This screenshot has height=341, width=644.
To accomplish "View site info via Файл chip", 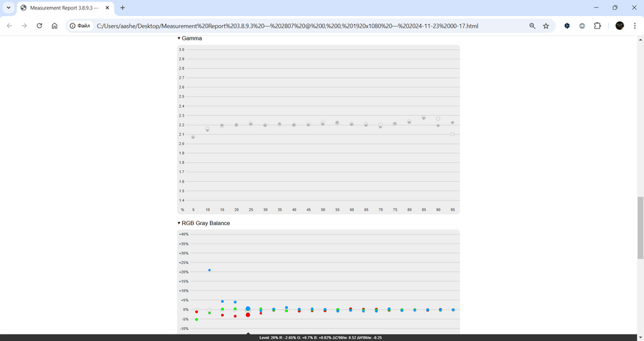I will (80, 26).
